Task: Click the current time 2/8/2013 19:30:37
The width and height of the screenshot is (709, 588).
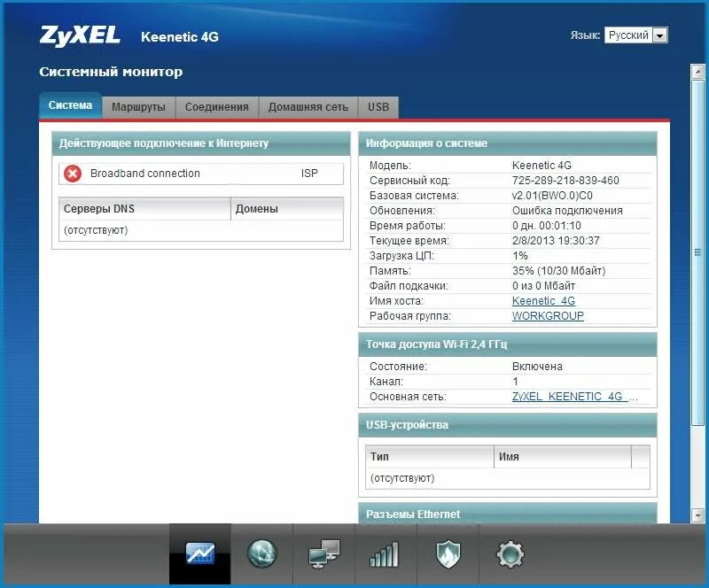Action: pyautogui.click(x=556, y=241)
